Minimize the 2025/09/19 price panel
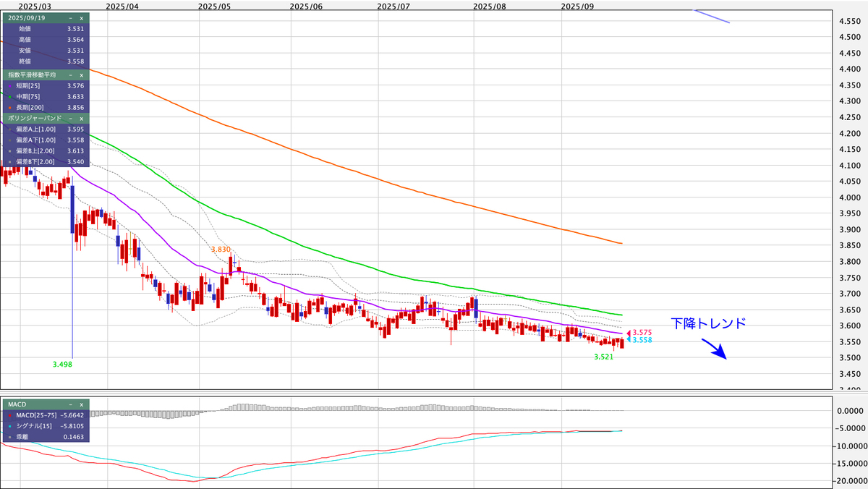Viewport: 868px width, 489px height. click(70, 17)
